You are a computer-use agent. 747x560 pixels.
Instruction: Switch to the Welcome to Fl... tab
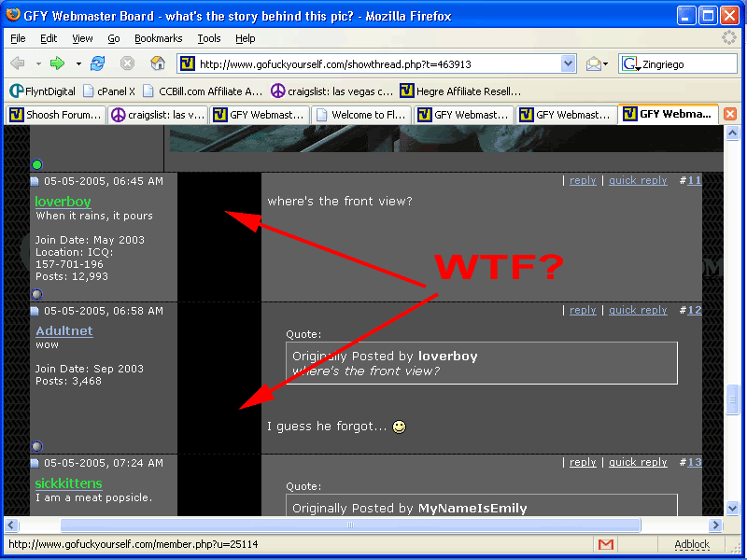pos(361,115)
